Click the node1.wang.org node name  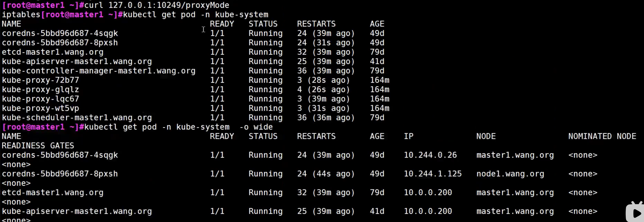pos(510,174)
